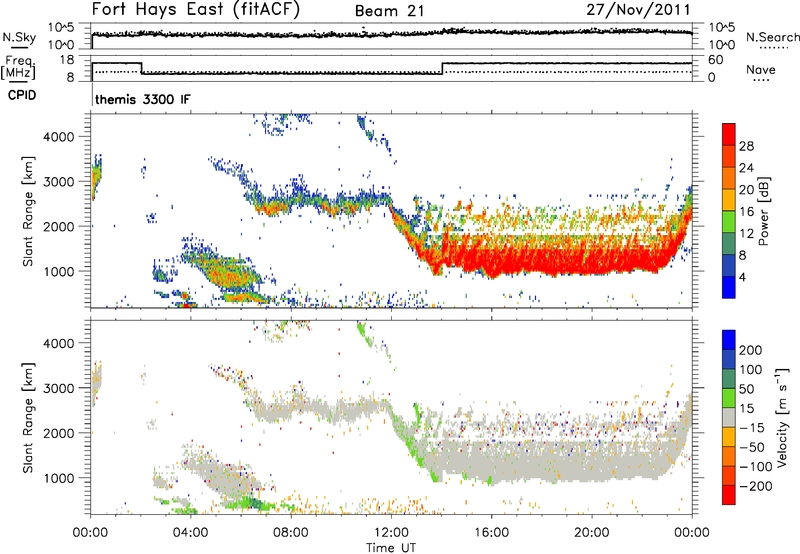Click the "200" label on Velocity colorbar

(x=751, y=350)
